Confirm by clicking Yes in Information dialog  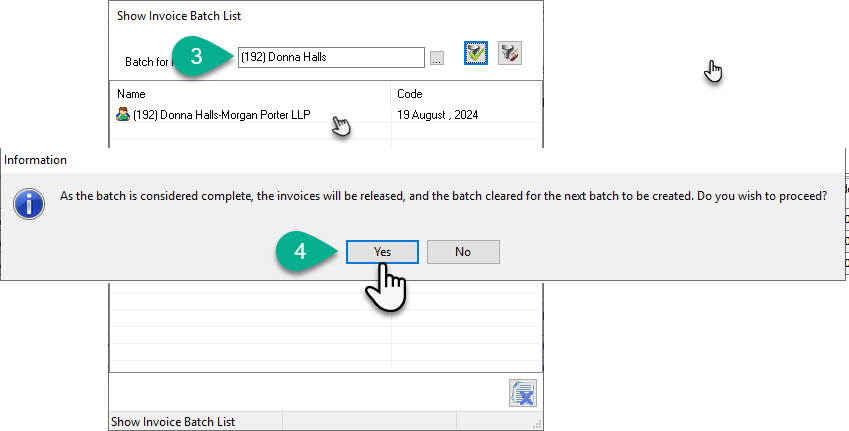pyautogui.click(x=382, y=252)
